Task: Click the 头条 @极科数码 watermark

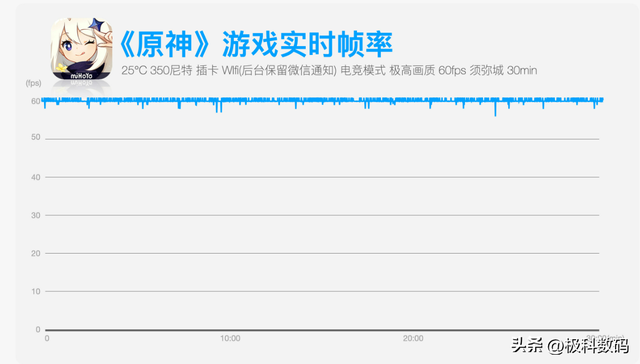Action: coord(570,346)
